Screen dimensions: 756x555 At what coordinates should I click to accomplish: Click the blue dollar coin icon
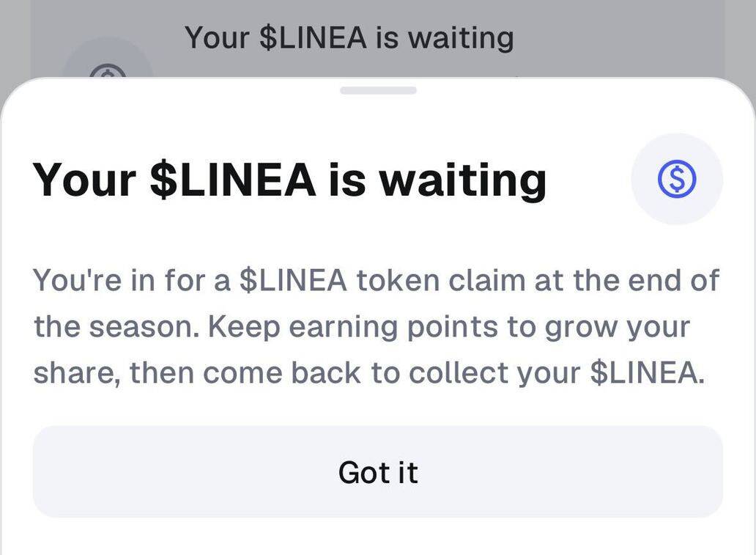coord(676,179)
